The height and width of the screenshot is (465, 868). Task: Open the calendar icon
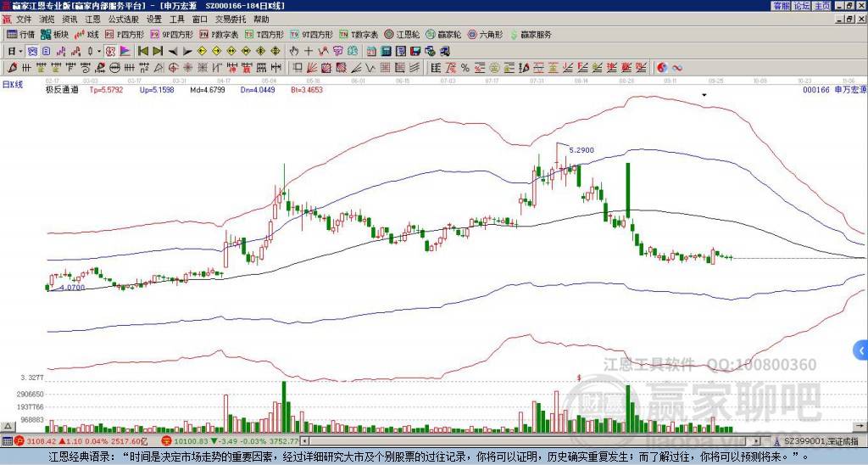(371, 52)
